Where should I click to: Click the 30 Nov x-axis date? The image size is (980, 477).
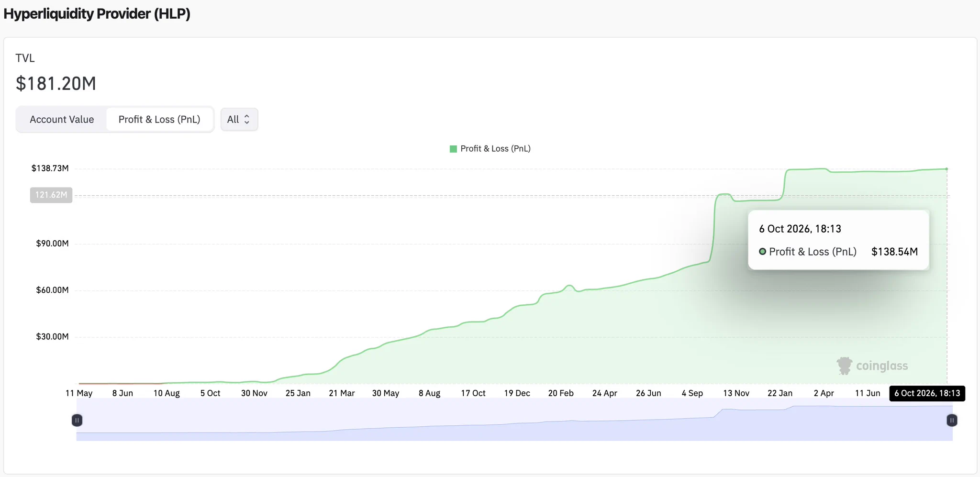point(254,393)
